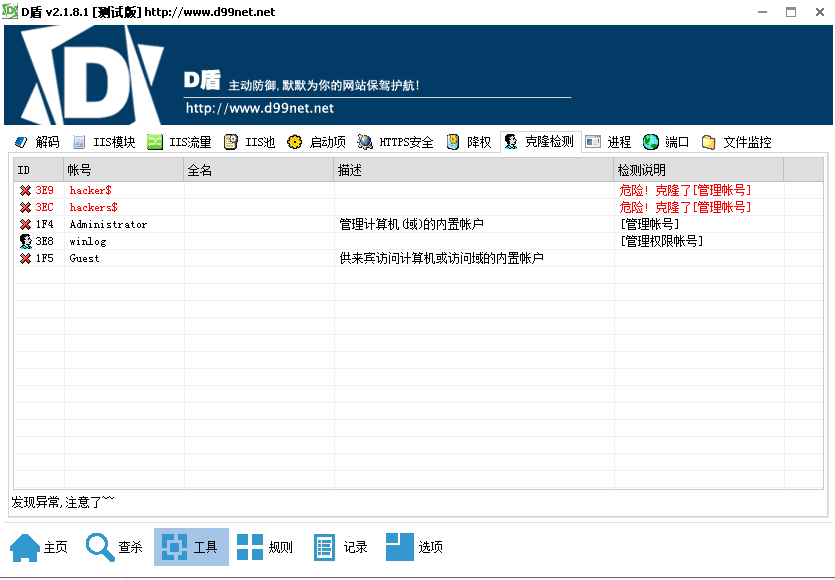Click the 记录 log list icon
This screenshot has width=835, height=580.
coord(324,547)
